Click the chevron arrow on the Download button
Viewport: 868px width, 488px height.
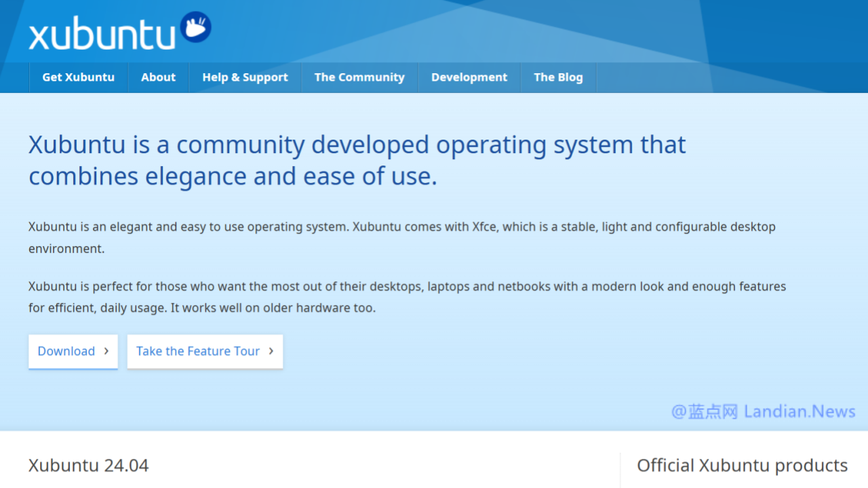pyautogui.click(x=106, y=351)
